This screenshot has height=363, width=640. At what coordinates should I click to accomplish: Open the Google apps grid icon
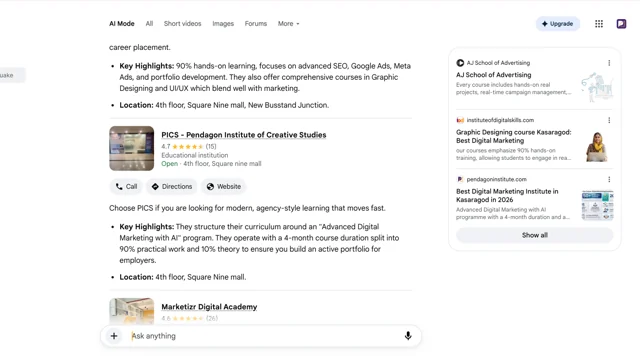click(599, 24)
